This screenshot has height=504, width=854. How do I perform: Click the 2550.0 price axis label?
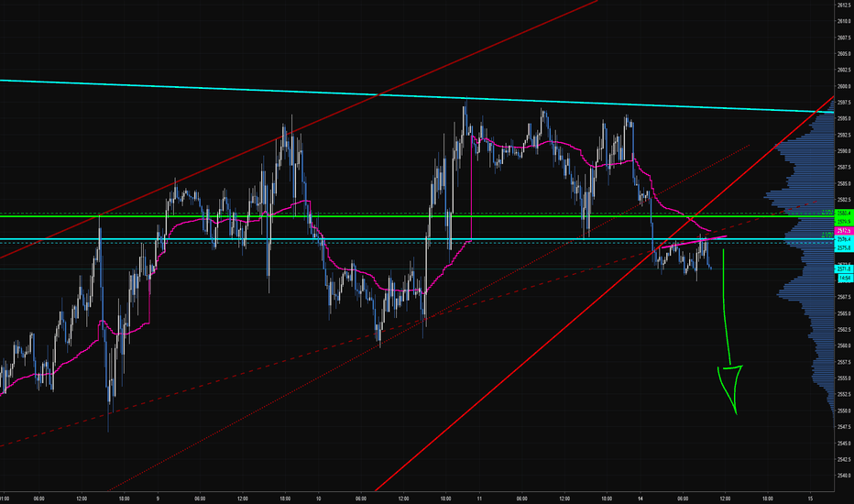pos(844,411)
